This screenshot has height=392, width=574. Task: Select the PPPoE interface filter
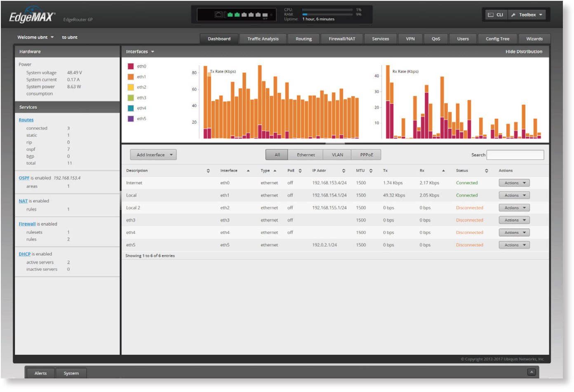pos(366,154)
